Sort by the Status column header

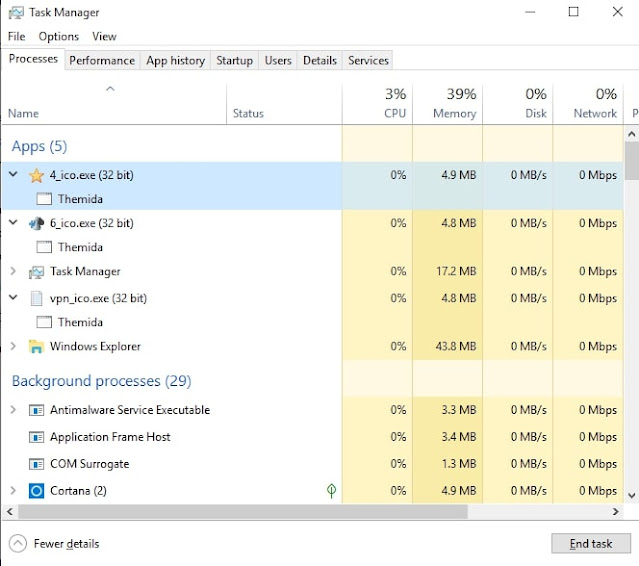point(284,104)
